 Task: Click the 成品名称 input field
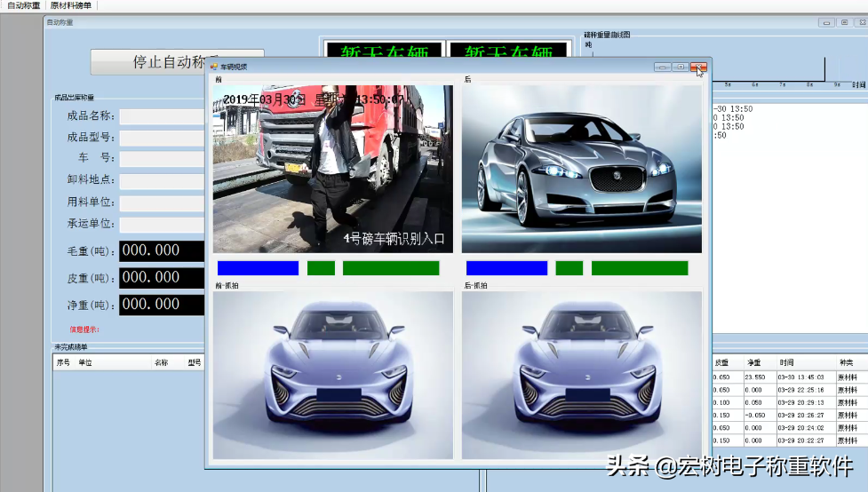coord(163,116)
